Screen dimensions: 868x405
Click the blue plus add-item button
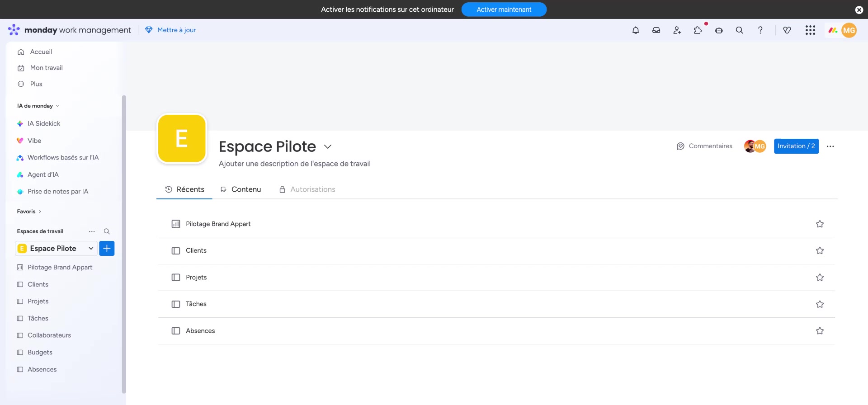[x=107, y=249]
